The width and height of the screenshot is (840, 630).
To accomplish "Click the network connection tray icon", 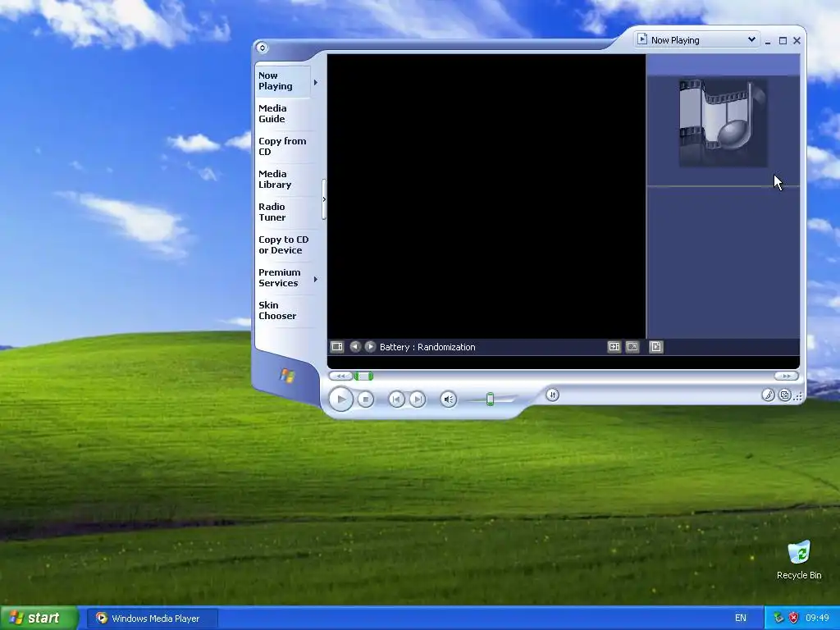I will click(x=778, y=618).
